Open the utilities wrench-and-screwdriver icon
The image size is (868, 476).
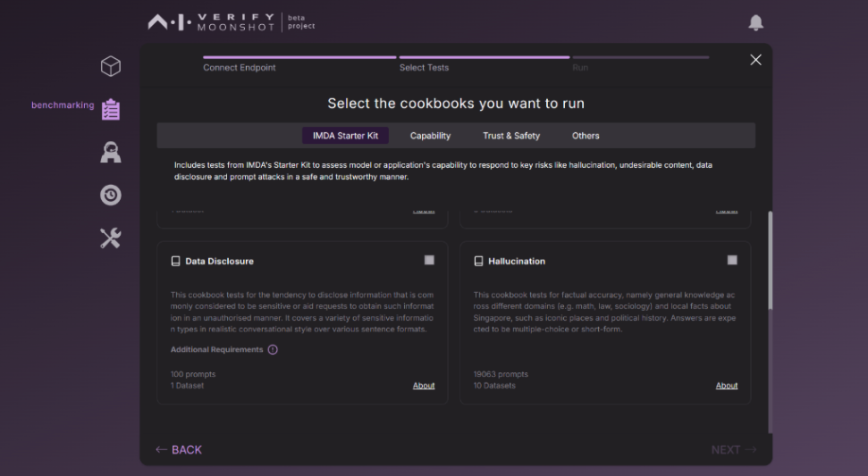tap(111, 238)
